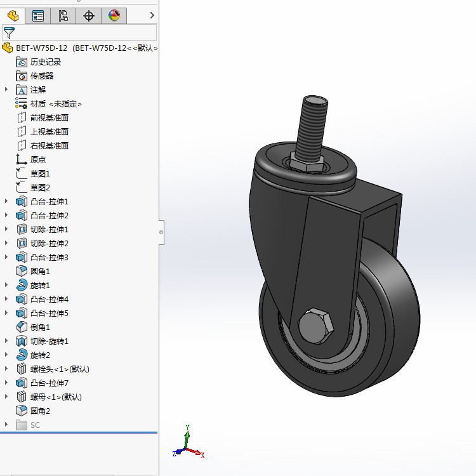This screenshot has width=476, height=476.
Task: Click the 凸台-拉伸5 extrude icon
Action: (x=21, y=313)
